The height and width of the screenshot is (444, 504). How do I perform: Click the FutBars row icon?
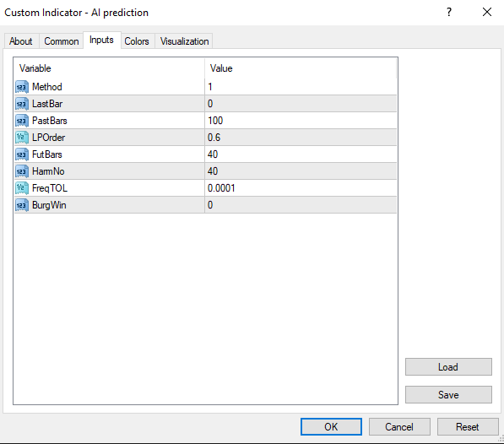22,154
